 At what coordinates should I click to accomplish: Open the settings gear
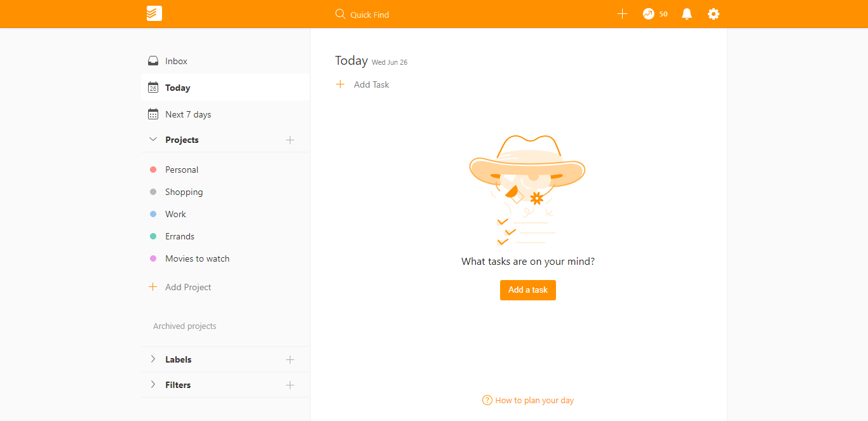pyautogui.click(x=714, y=14)
